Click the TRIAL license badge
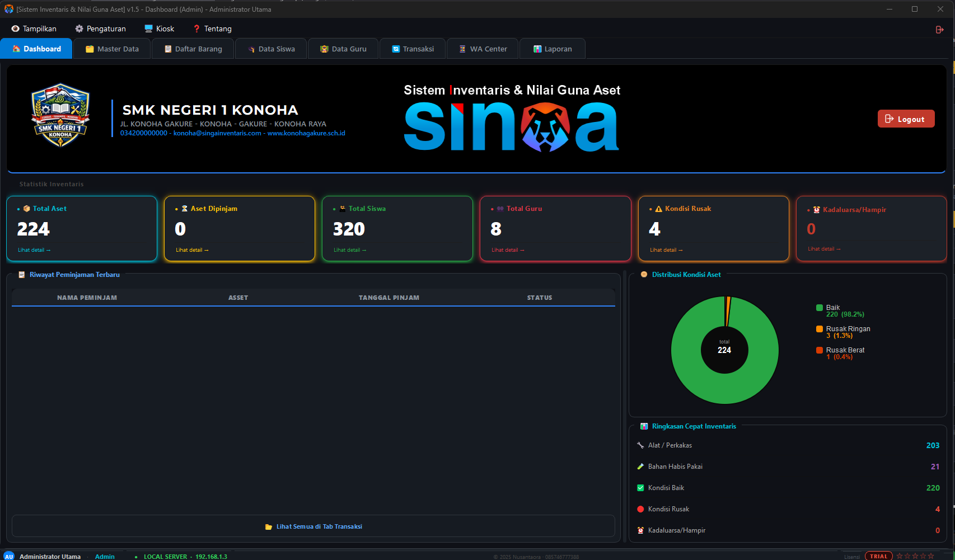Viewport: 955px width, 560px height. click(x=879, y=556)
